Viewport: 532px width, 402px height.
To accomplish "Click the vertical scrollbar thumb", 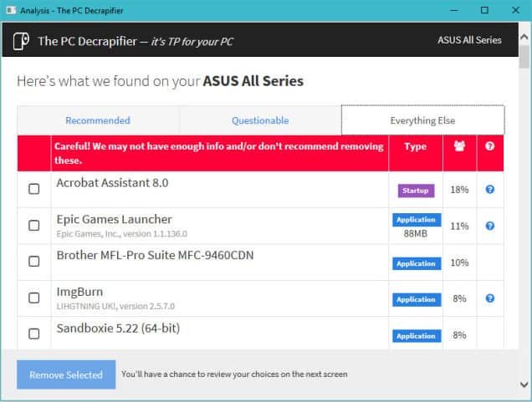I will (x=524, y=57).
